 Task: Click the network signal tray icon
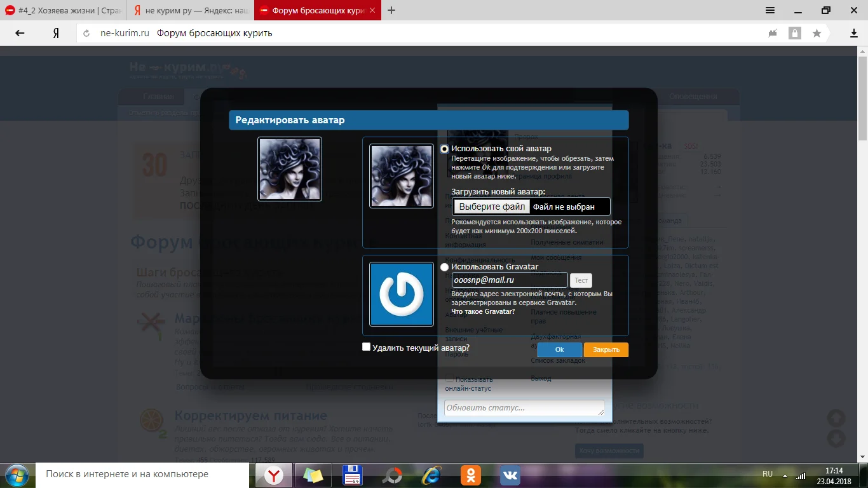pos(801,475)
